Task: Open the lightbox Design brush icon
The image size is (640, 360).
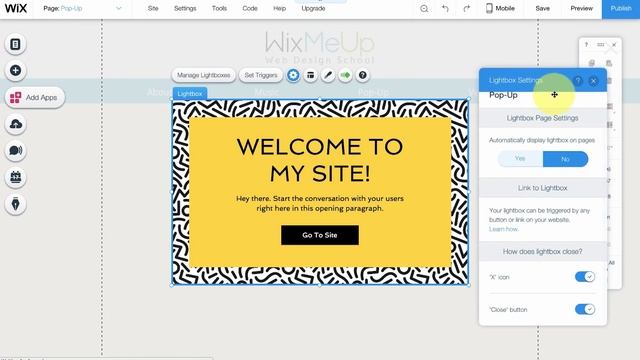Action: click(328, 75)
